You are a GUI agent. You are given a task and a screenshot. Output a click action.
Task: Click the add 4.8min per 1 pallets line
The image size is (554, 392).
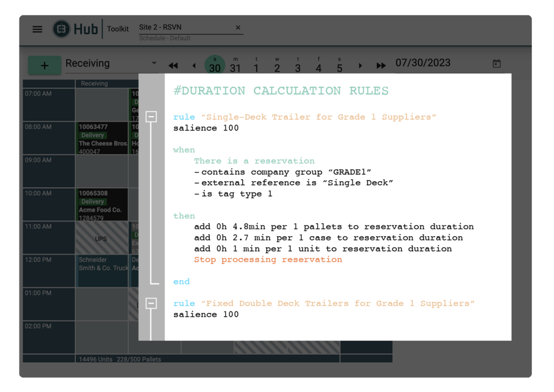334,227
